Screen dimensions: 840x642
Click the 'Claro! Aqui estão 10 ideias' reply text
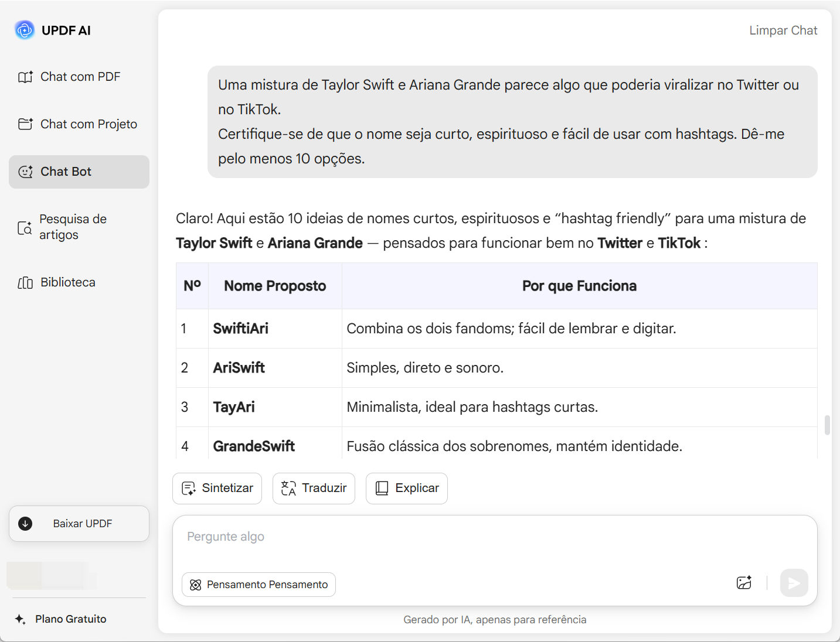[x=491, y=231]
